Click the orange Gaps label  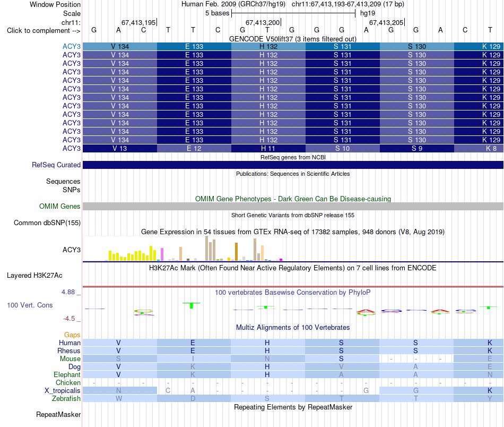click(72, 335)
